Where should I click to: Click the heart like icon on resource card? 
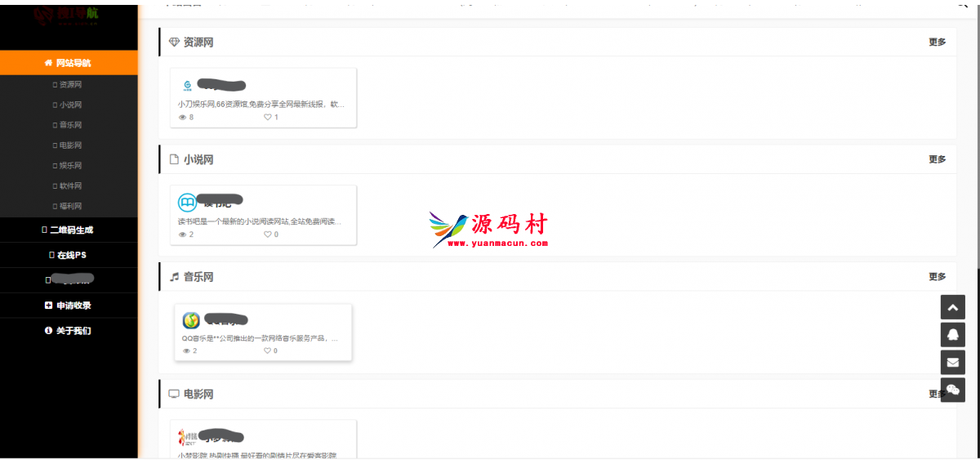[267, 118]
